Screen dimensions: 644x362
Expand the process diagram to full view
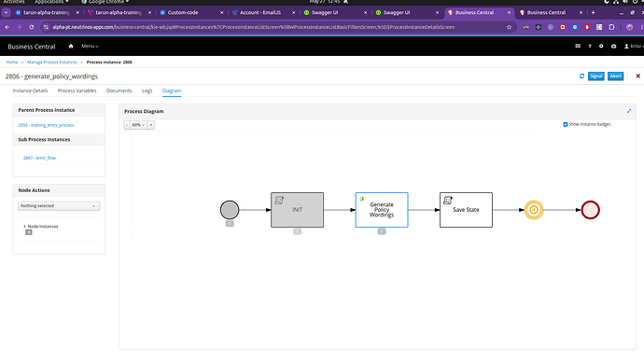tap(629, 111)
